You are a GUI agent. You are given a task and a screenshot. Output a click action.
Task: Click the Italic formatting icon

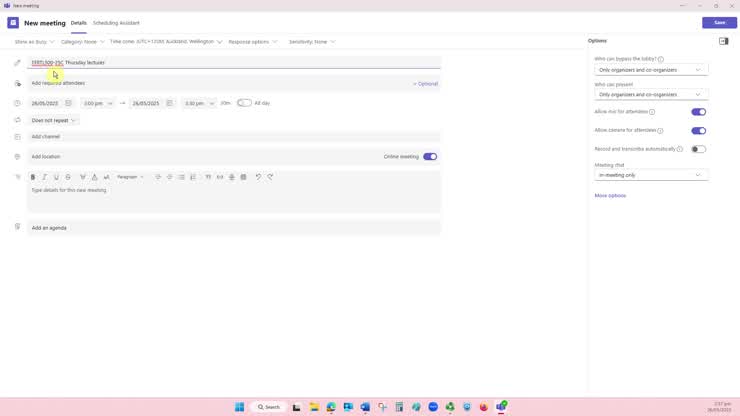pos(44,177)
